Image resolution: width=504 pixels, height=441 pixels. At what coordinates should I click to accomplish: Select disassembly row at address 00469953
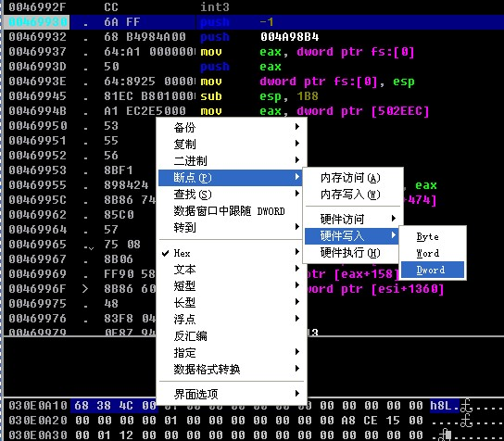(x=80, y=170)
